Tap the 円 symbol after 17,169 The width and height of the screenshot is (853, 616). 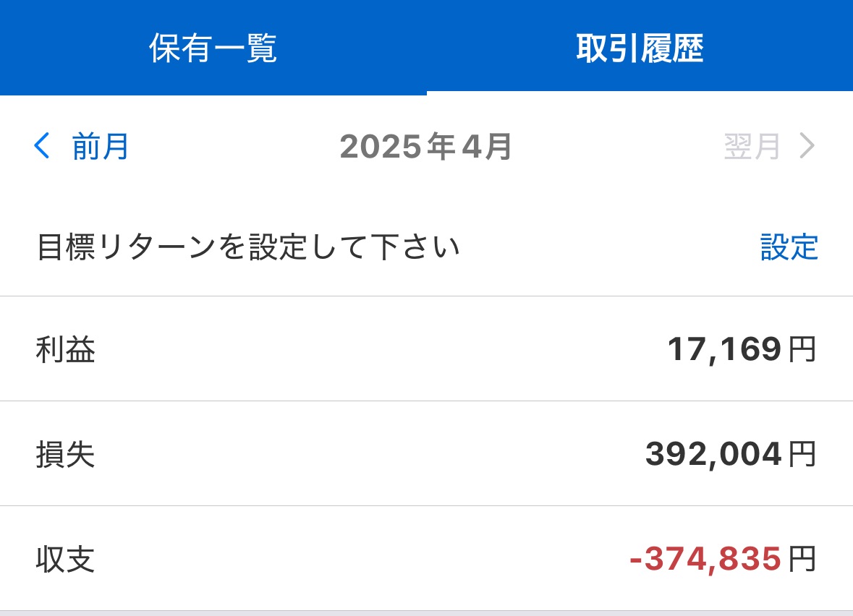tap(802, 350)
